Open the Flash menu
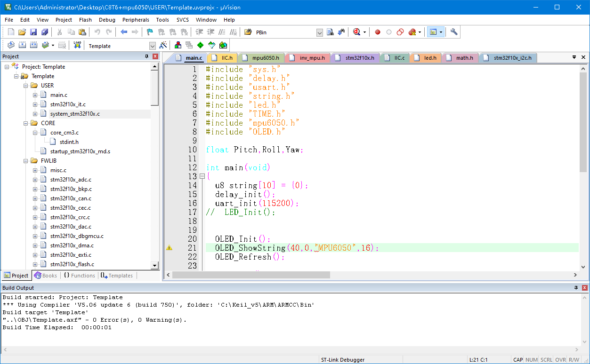The image size is (590, 364). (x=85, y=20)
